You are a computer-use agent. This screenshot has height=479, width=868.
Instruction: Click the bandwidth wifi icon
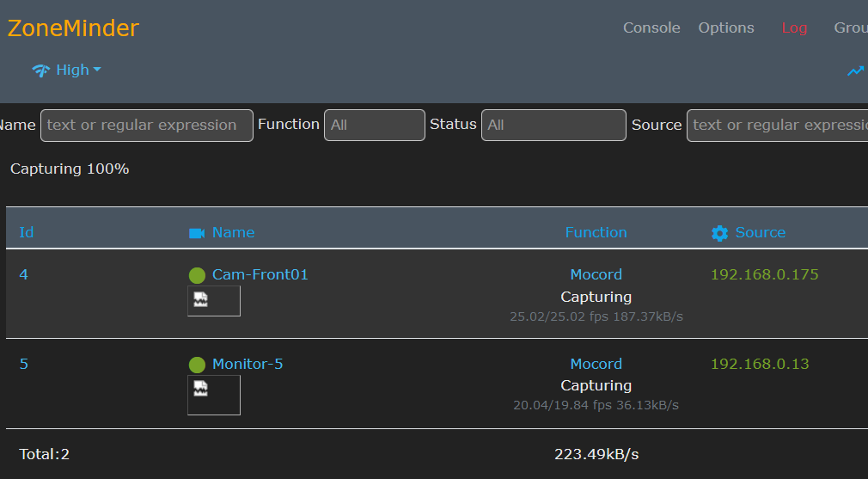pos(41,71)
